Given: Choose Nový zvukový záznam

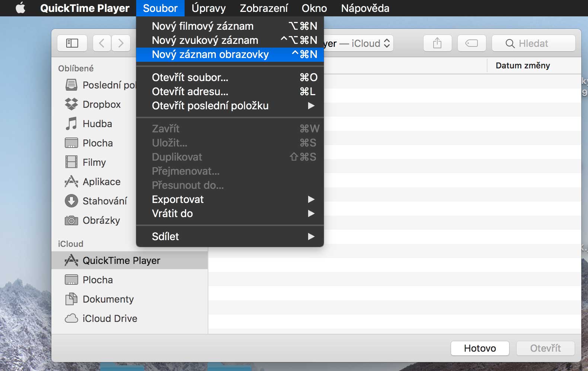Looking at the screenshot, I should click(230, 41).
